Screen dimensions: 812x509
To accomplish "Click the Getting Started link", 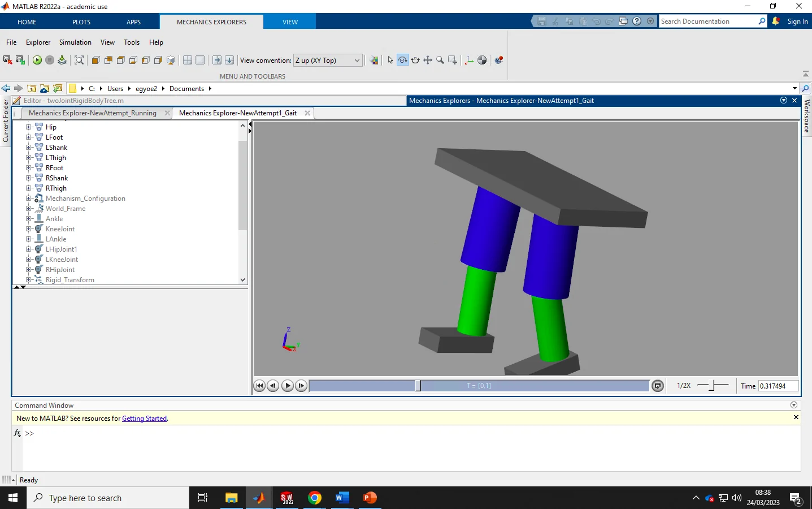I will point(145,419).
